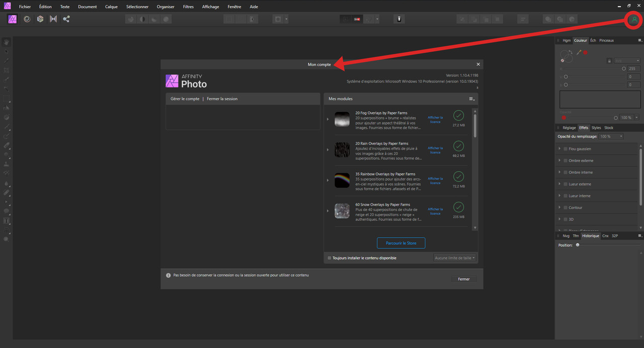Expand the 20 Fog Overlays module row
The width and height of the screenshot is (644, 348).
328,119
